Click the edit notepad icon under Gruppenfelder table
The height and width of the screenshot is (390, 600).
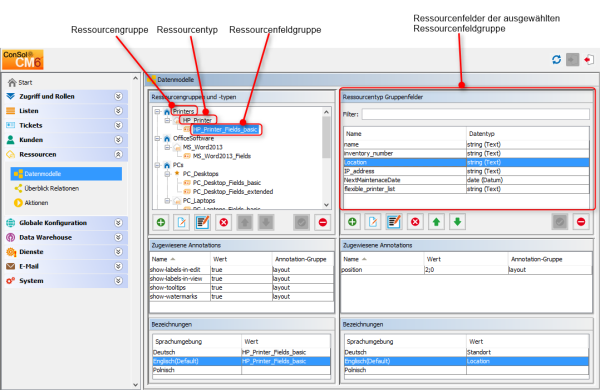(x=394, y=222)
